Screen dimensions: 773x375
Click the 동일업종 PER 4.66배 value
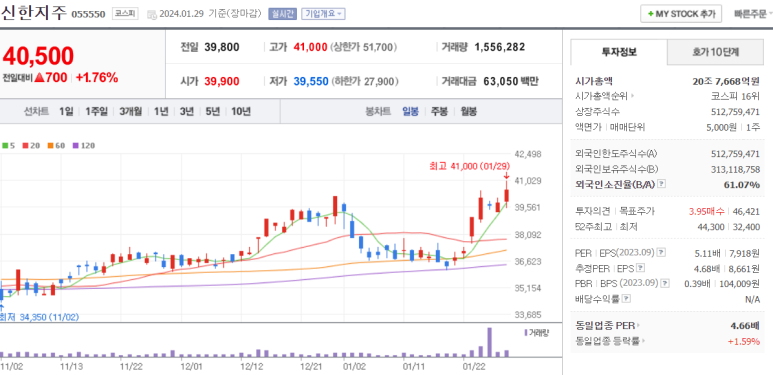click(745, 325)
